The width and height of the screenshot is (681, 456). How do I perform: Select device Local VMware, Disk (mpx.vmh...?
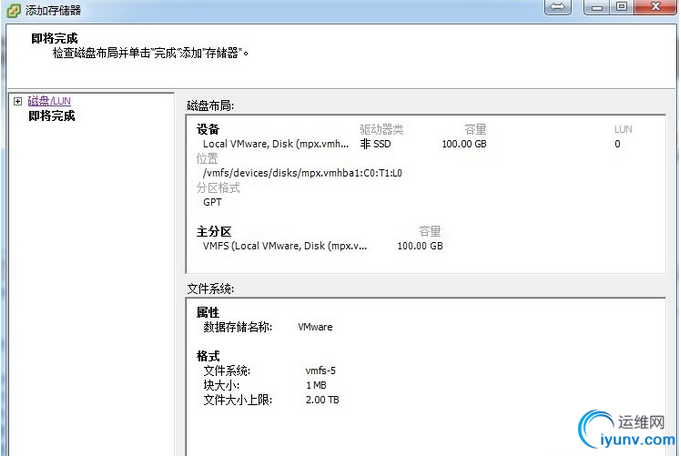tap(276, 144)
